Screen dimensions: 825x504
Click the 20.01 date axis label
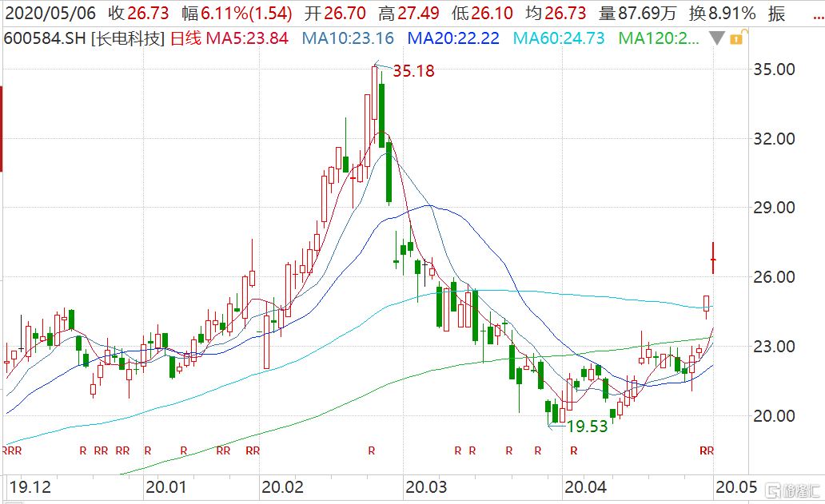point(165,487)
